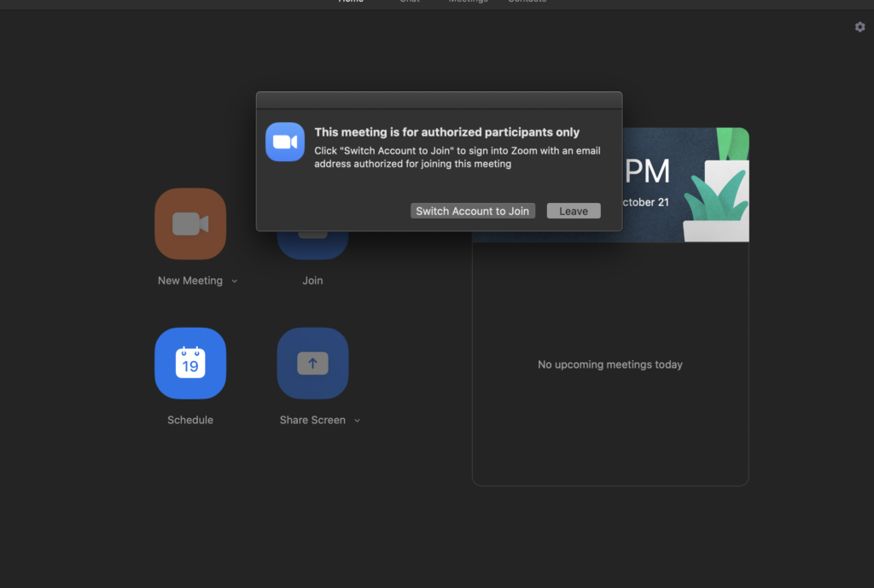The height and width of the screenshot is (588, 874).
Task: Click the dialog heading about authorized participants
Action: pos(446,132)
